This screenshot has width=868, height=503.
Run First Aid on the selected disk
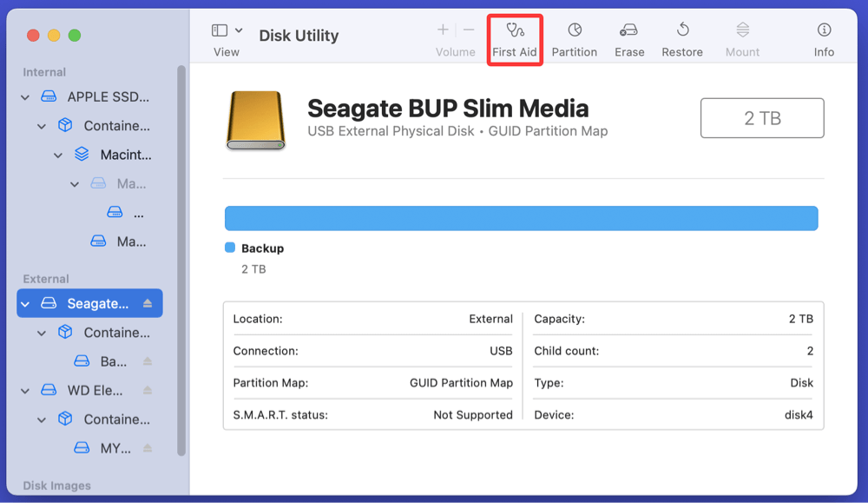pos(515,40)
